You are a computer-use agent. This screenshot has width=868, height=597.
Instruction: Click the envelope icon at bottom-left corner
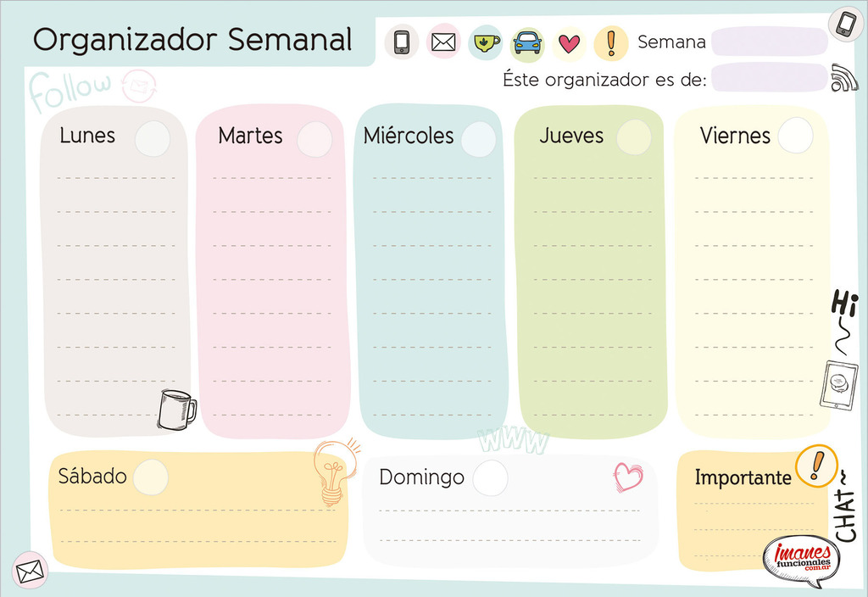point(30,571)
